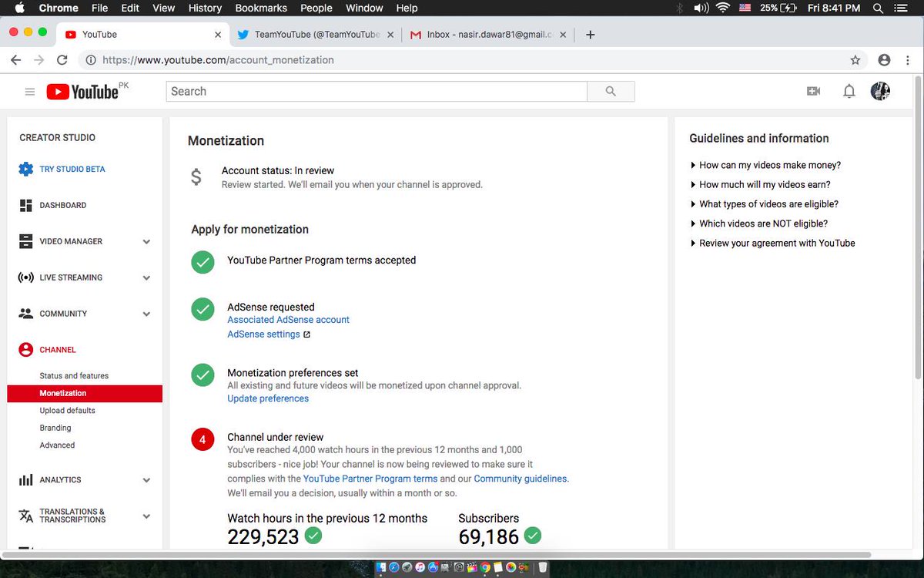The height and width of the screenshot is (578, 924).
Task: Expand the Video Manager section chevron
Action: [146, 242]
